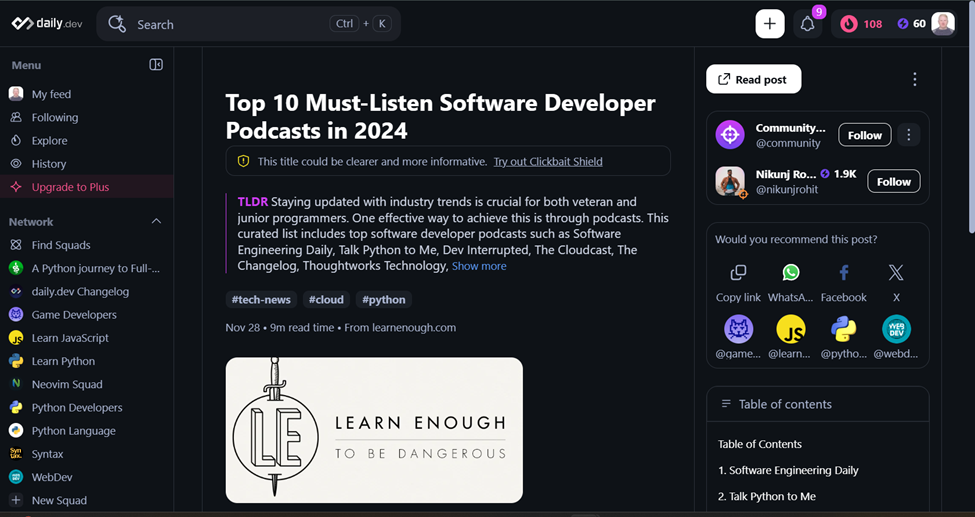Open Python Developers squad
975x517 pixels.
pos(87,408)
